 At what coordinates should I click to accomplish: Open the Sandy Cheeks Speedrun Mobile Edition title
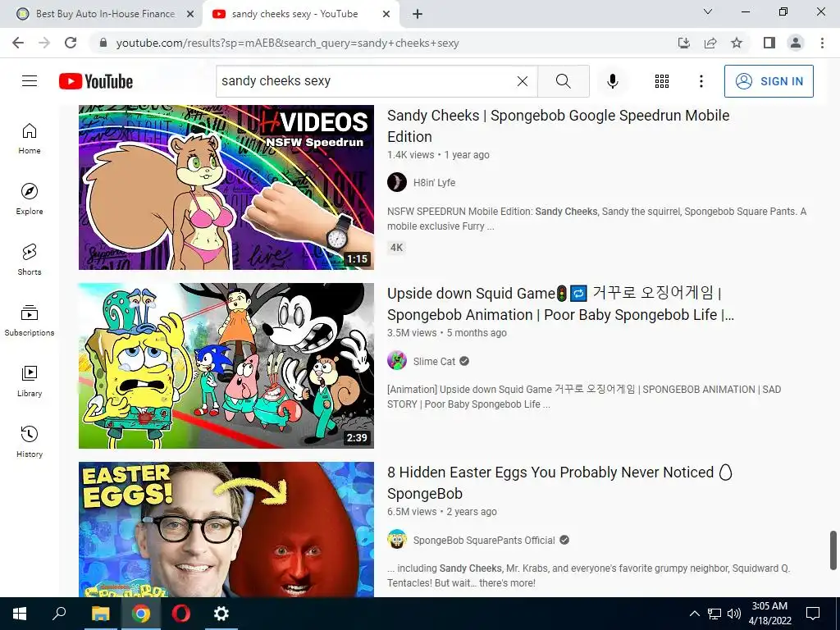[x=558, y=126]
